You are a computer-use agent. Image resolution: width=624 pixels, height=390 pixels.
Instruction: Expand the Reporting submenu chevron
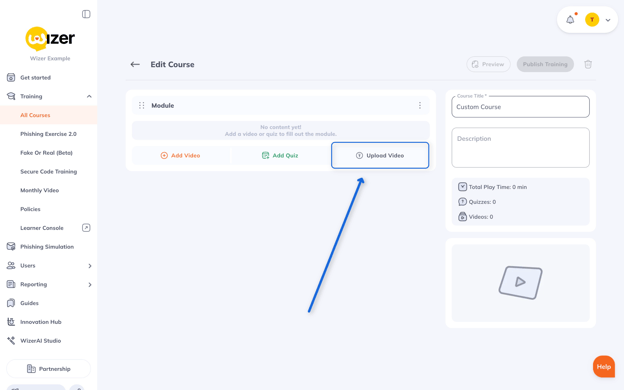90,285
